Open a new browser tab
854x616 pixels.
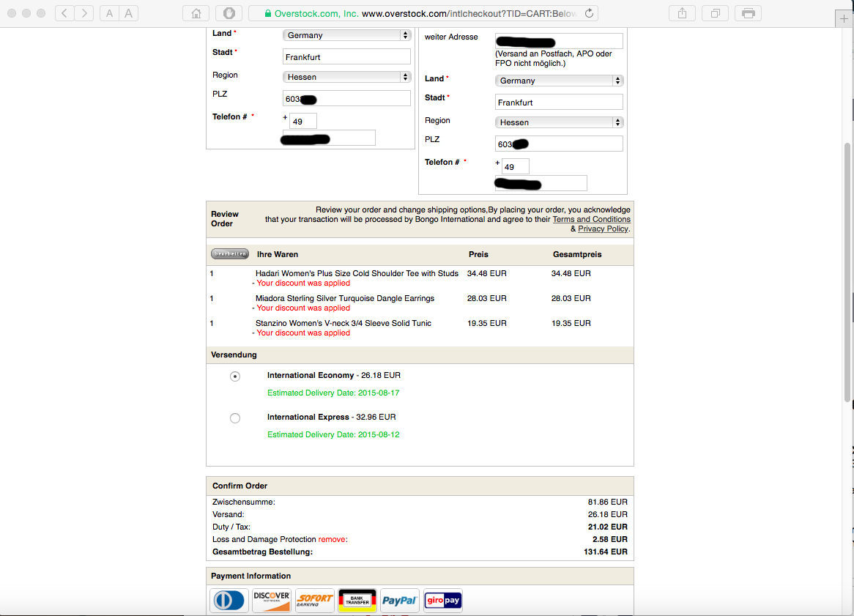844,18
